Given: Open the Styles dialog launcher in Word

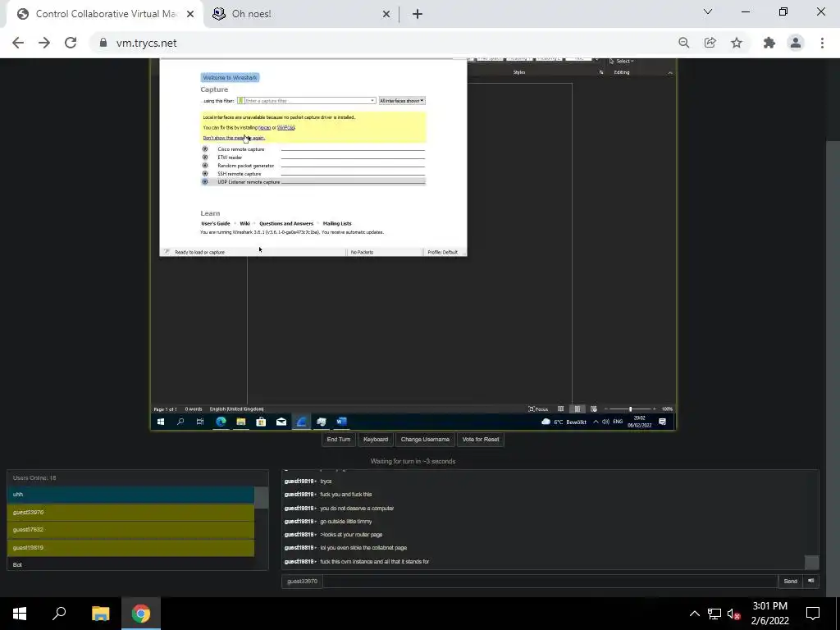Looking at the screenshot, I should (601, 72).
